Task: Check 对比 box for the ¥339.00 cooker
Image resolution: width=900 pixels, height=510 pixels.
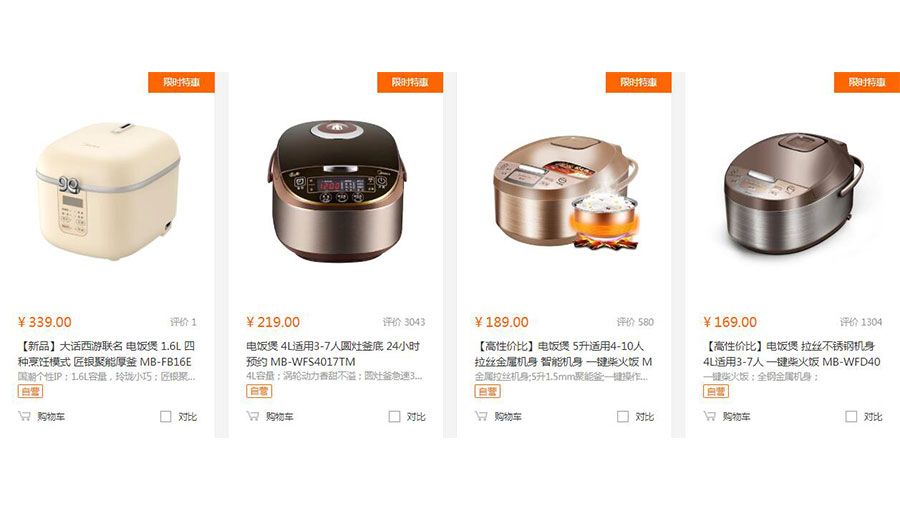Action: point(165,416)
